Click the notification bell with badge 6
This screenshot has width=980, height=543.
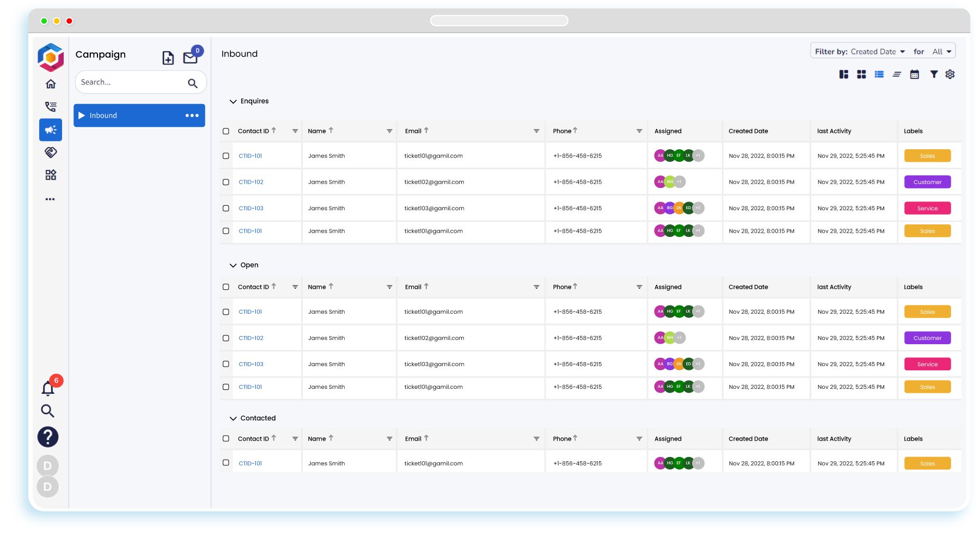[x=47, y=388]
